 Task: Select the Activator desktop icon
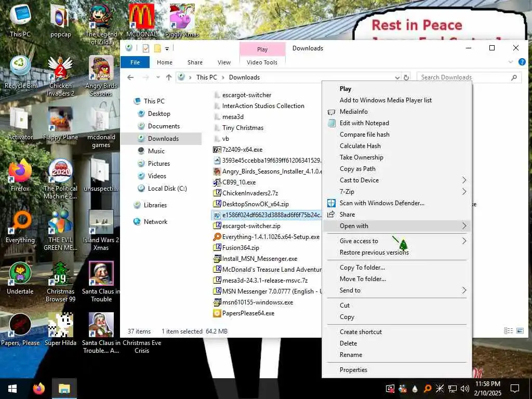[x=20, y=124]
